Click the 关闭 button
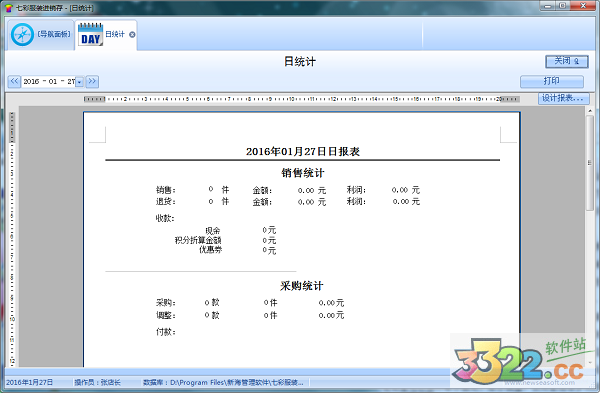This screenshot has width=600, height=393. coord(567,61)
